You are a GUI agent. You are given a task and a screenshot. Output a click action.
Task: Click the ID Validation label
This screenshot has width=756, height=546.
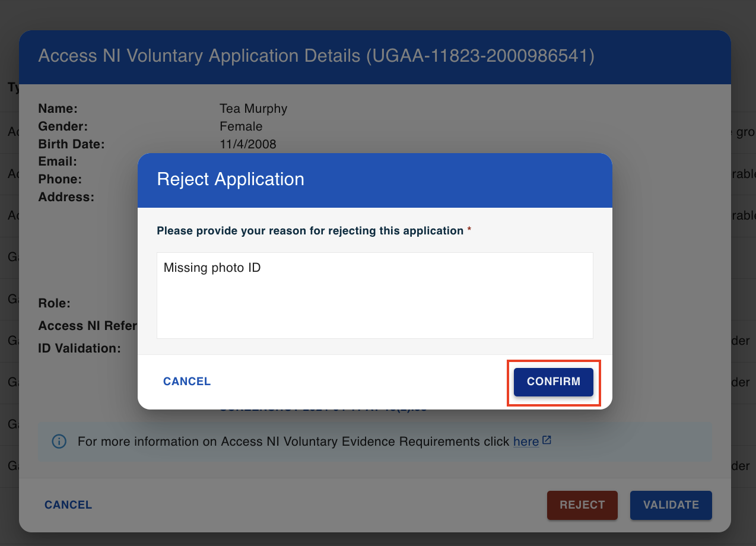click(x=80, y=348)
